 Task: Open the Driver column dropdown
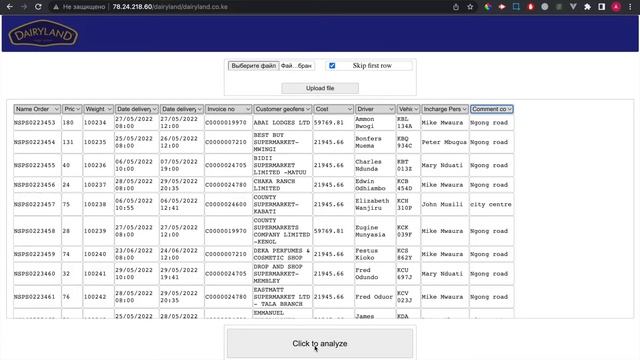click(x=375, y=109)
